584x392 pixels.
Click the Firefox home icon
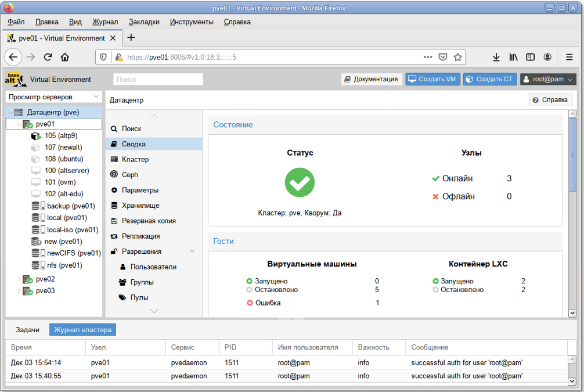[x=65, y=57]
